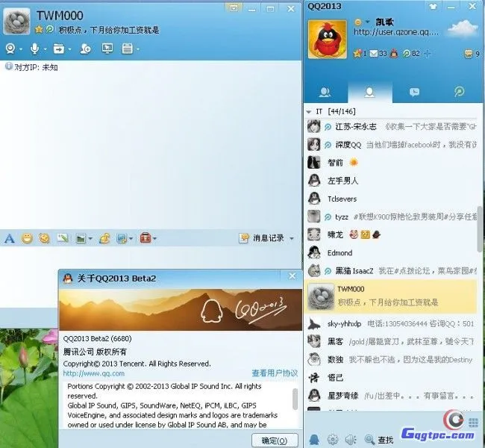Image resolution: width=485 pixels, height=448 pixels.
Task: Select contact tyzz
Action: point(392,217)
